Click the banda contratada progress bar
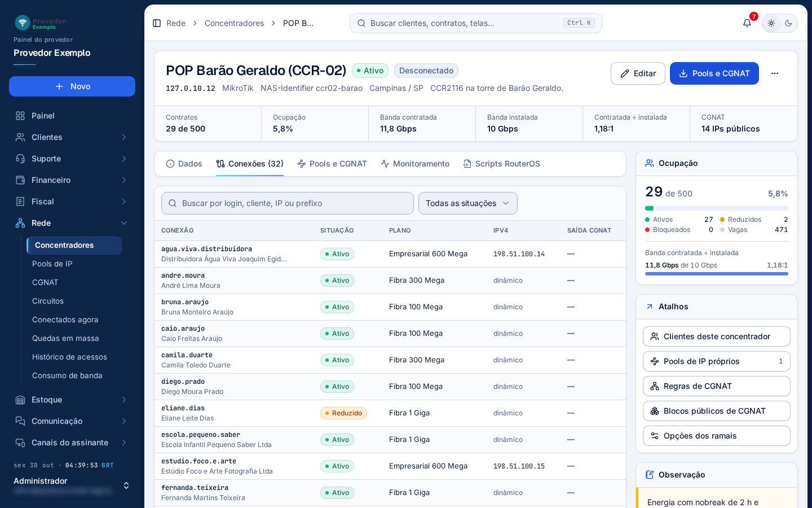Viewport: 812px width, 508px height. (717, 274)
